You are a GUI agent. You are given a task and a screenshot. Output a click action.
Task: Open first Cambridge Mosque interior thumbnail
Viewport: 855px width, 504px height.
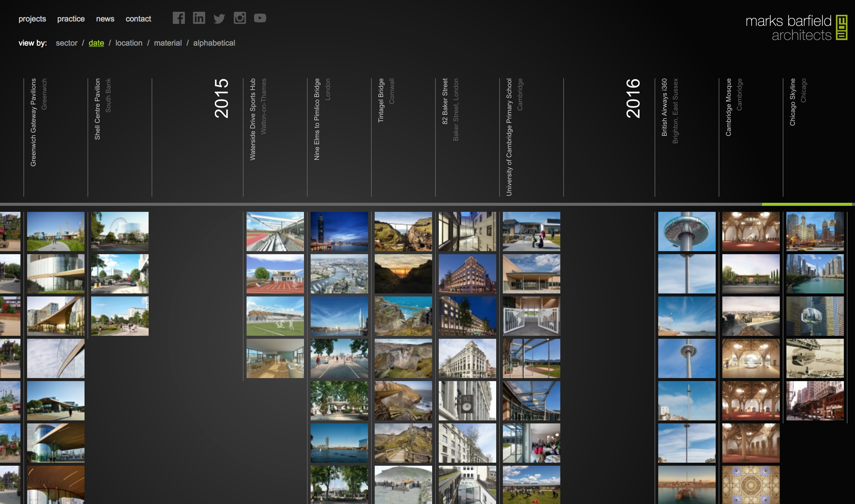750,231
